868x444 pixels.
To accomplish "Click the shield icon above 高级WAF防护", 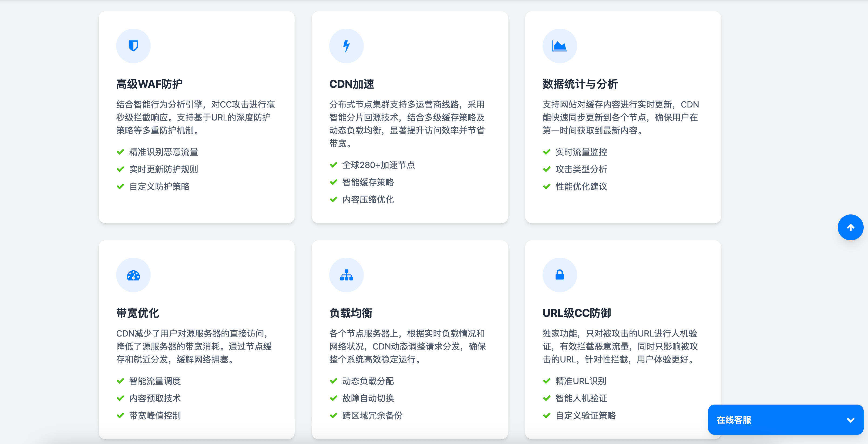I will click(133, 45).
